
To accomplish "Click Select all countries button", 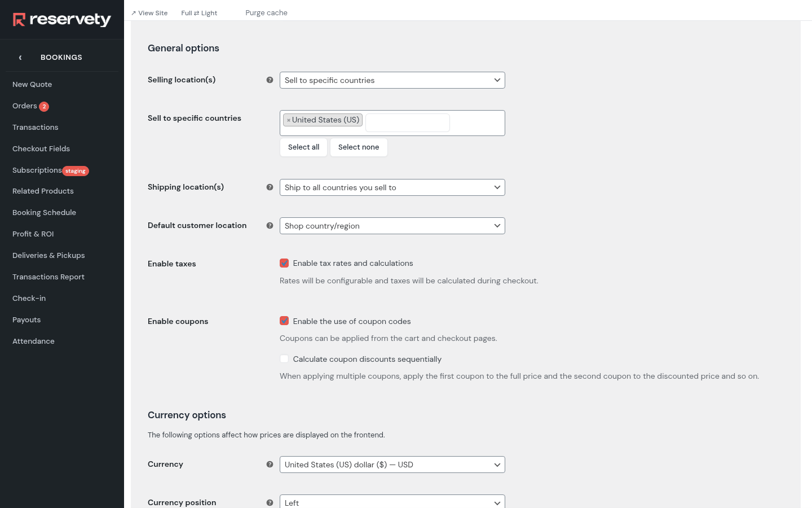I will 304,147.
